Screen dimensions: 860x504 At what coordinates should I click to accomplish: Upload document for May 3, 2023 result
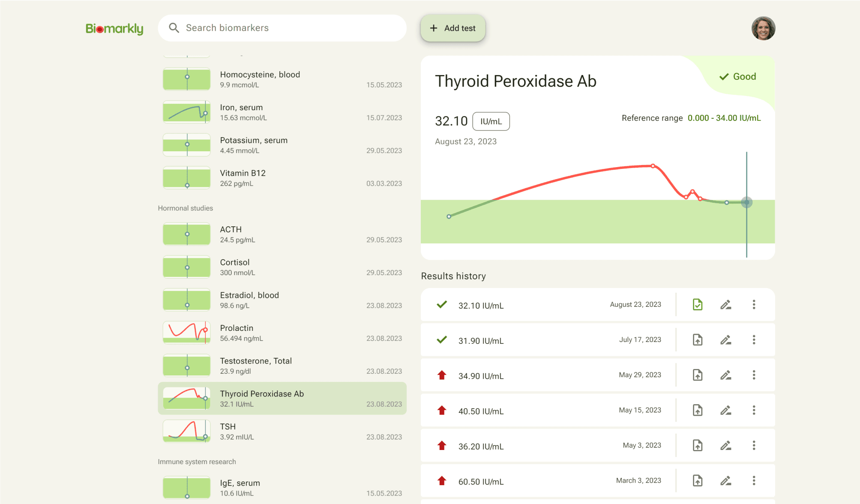pyautogui.click(x=698, y=445)
